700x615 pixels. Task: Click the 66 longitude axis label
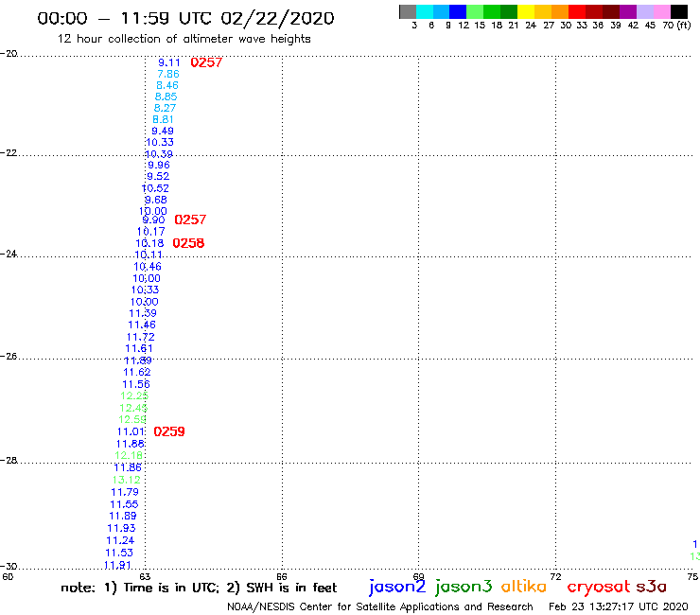[x=282, y=576]
